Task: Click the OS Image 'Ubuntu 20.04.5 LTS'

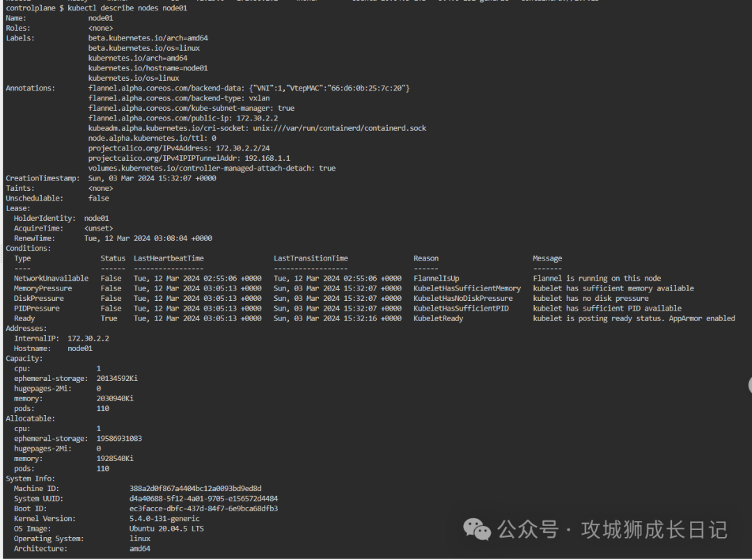Action: (x=166, y=529)
